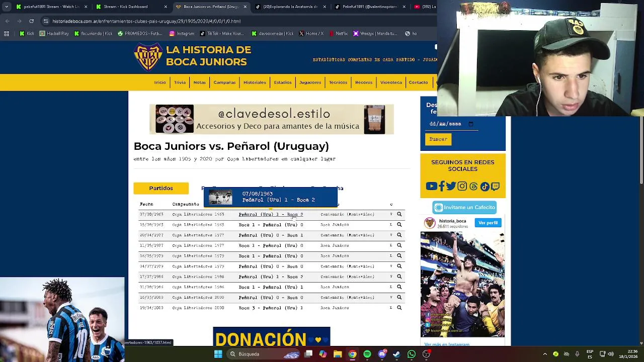644x362 pixels.
Task: Open magnifier for 16/05/1979 match row
Action: [399, 256]
